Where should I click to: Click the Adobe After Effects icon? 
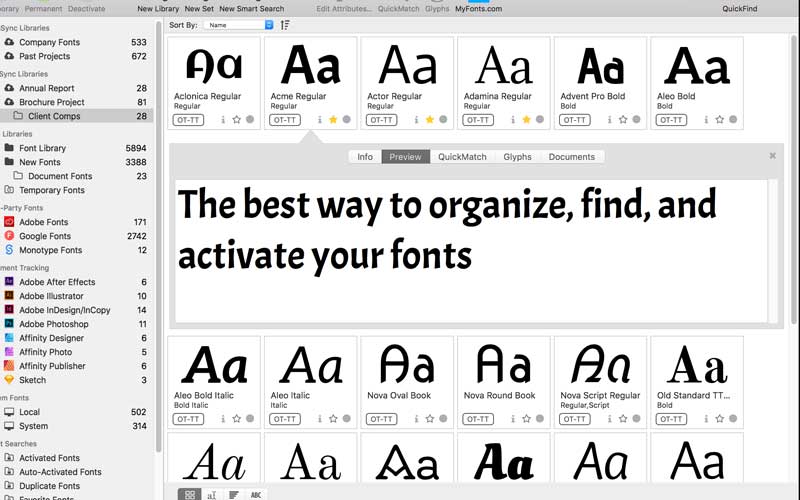pos(9,282)
